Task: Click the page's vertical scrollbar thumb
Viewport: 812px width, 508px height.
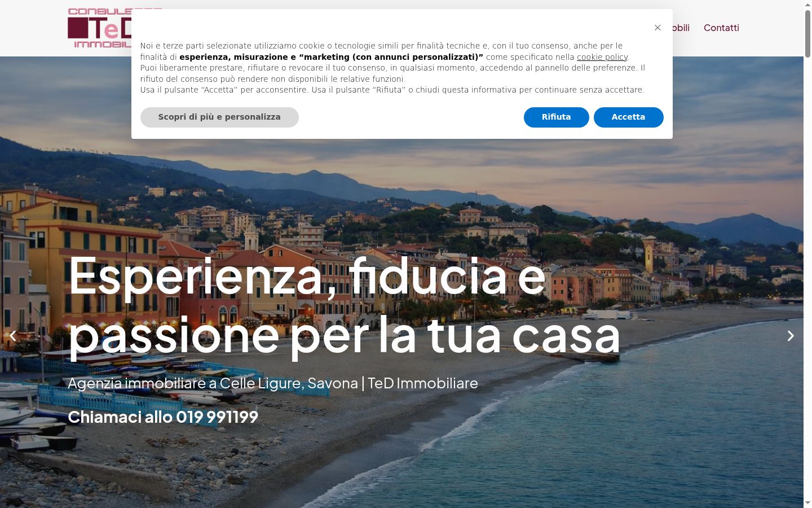Action: (807, 34)
